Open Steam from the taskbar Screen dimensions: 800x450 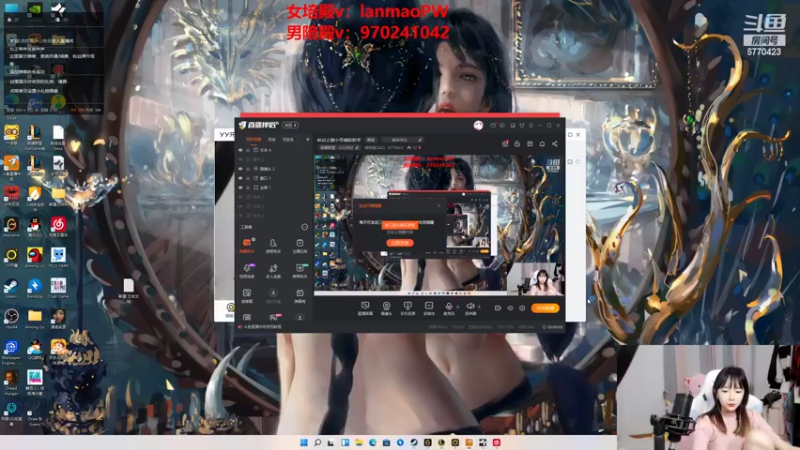(414, 442)
